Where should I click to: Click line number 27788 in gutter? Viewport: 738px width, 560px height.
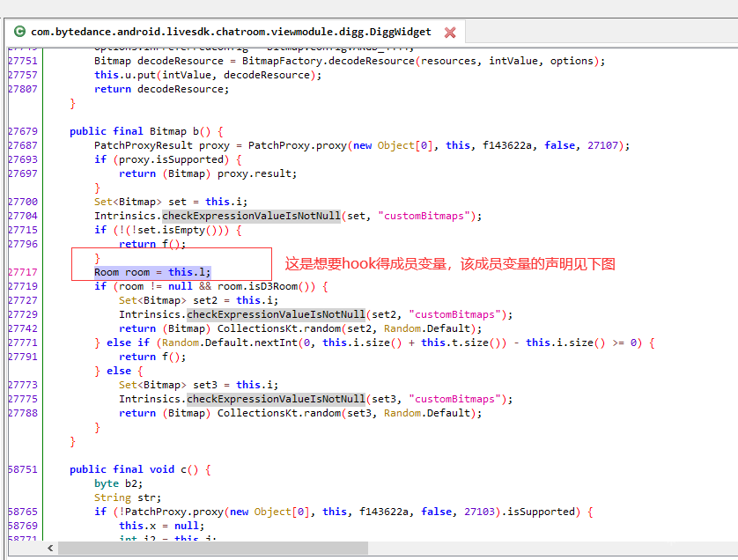tap(23, 414)
